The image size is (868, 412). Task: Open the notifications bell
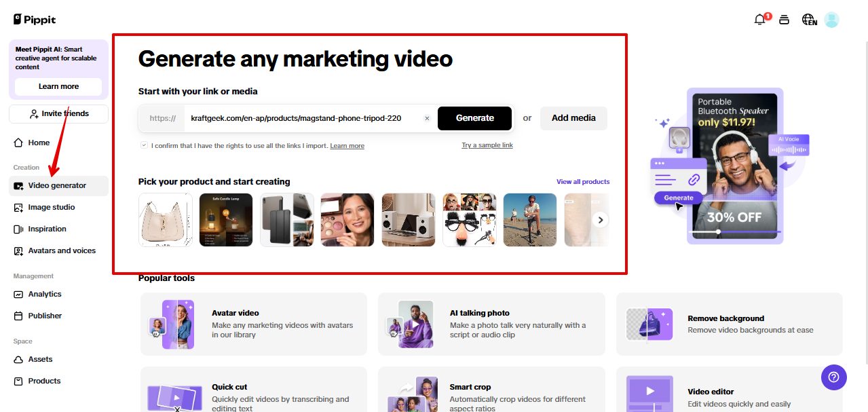click(x=759, y=20)
